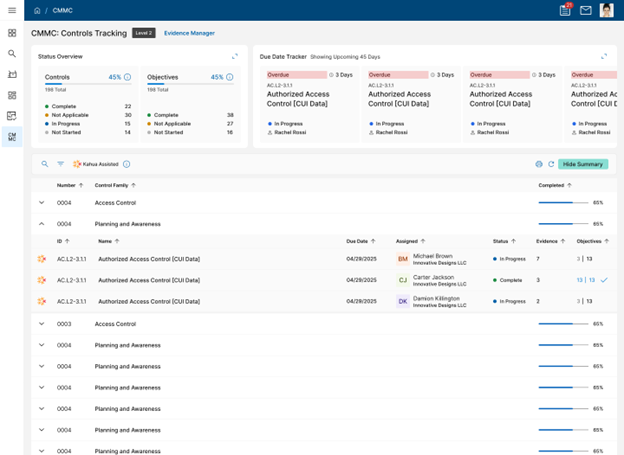Image resolution: width=624 pixels, height=455 pixels.
Task: Collapse the expanded Planning and Awareness row
Action: click(41, 224)
